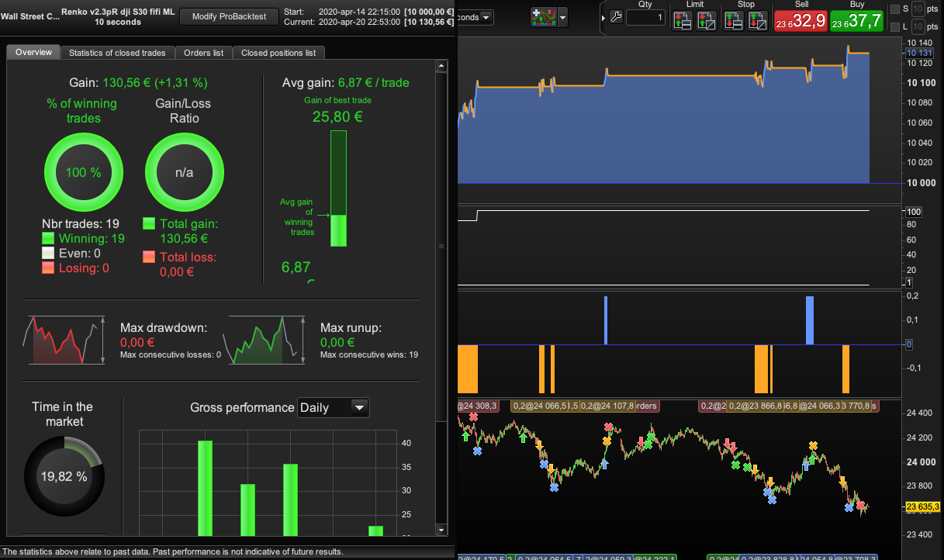
Task: Click the winning trades 100 % ring
Action: click(x=84, y=172)
